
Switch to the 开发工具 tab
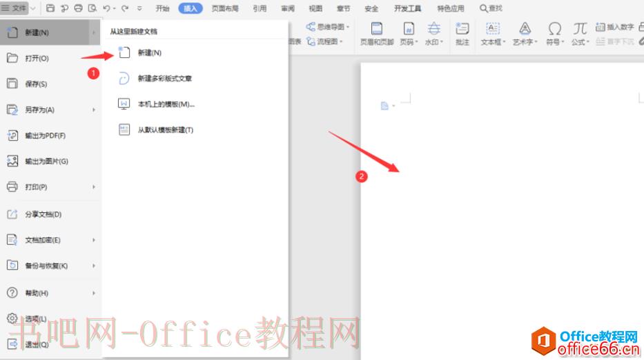pos(407,8)
